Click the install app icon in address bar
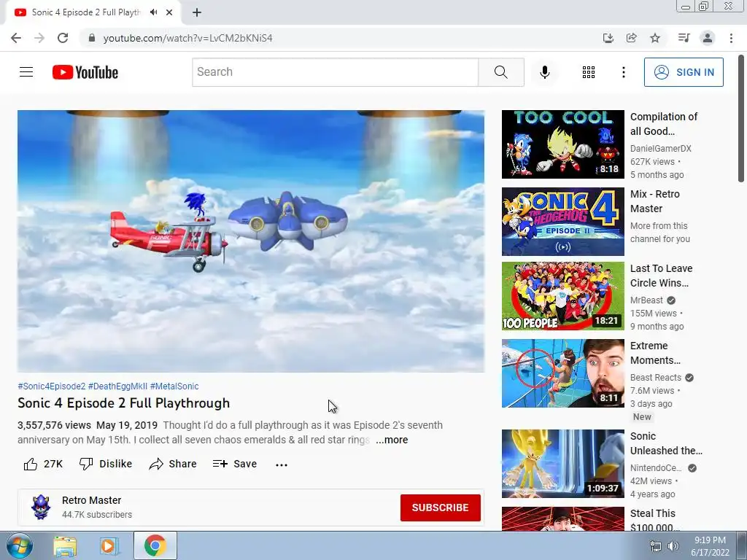The height and width of the screenshot is (560, 747). [608, 38]
